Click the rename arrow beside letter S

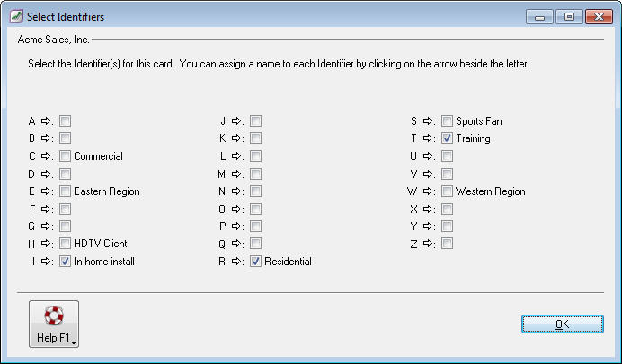(428, 121)
